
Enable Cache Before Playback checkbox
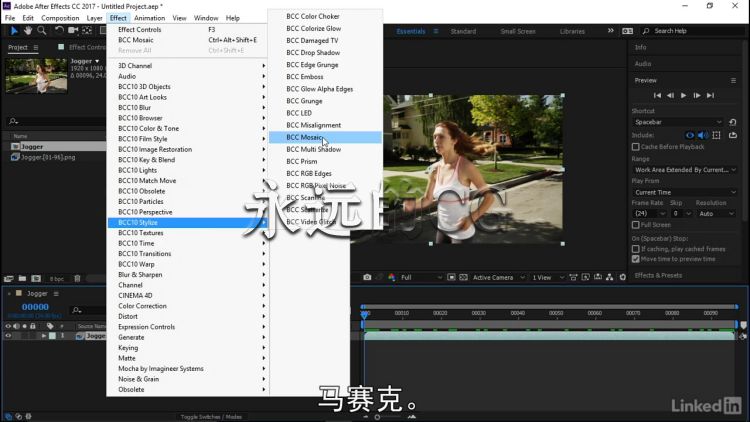[636, 147]
